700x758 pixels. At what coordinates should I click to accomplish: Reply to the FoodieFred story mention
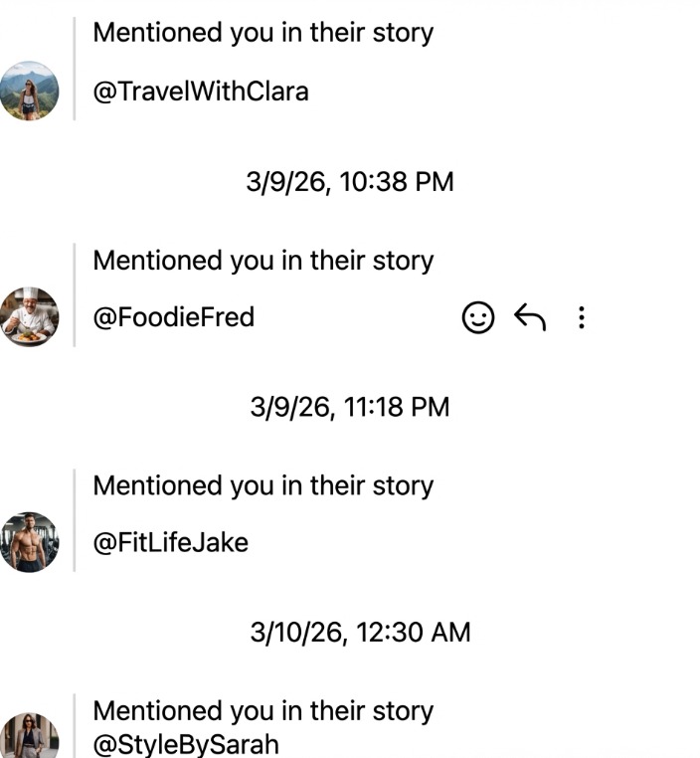(x=530, y=317)
